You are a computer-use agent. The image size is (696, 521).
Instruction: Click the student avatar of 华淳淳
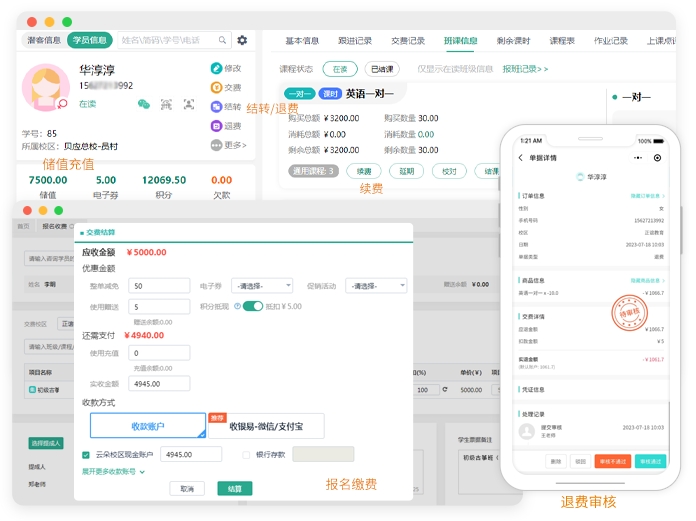[46, 87]
